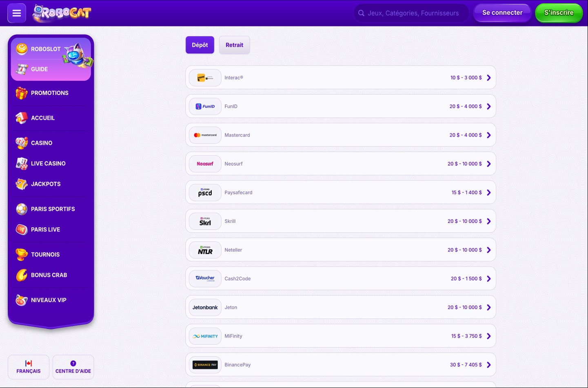Open the CENTRE D'AIDE button

tap(73, 367)
